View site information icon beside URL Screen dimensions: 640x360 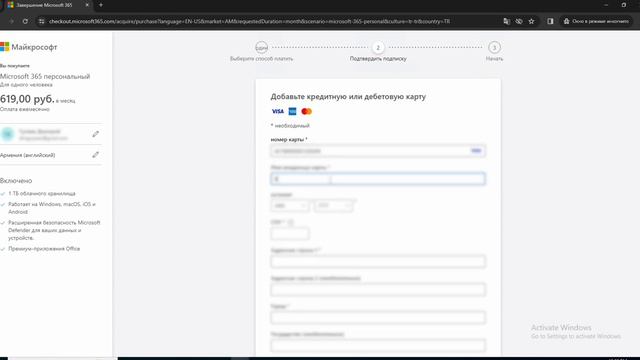[x=41, y=21]
